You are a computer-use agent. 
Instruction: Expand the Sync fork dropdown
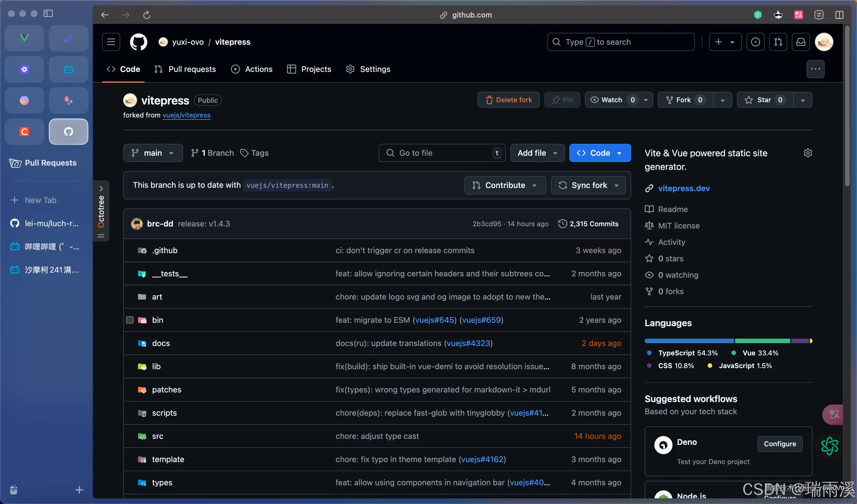588,185
